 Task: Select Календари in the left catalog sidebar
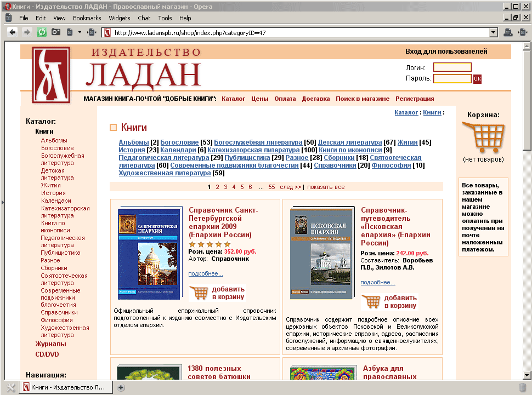56,201
